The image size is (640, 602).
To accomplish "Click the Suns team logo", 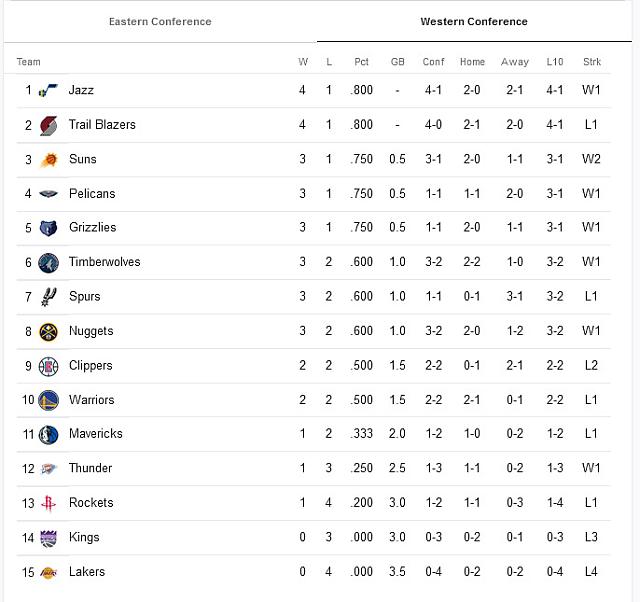I will click(x=48, y=160).
